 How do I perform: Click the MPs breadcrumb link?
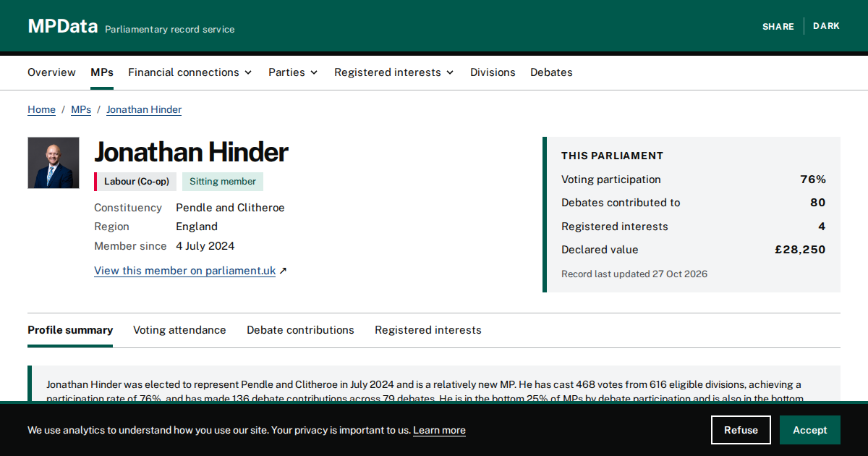point(81,109)
